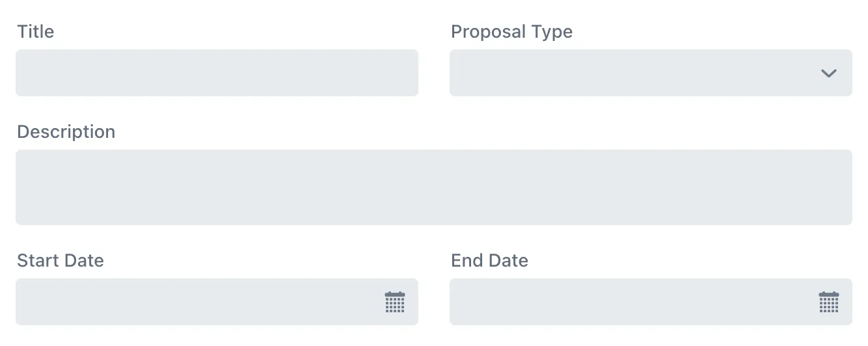Viewport: 868px width, 346px height.
Task: Show the calendar for Start Date
Action: 395,302
